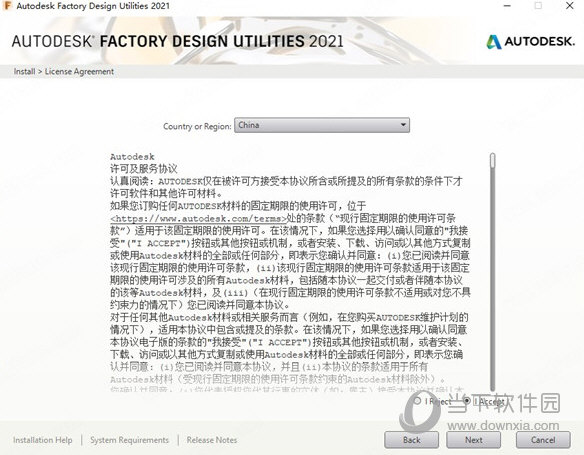Open the Country or Region dropdown

click(x=322, y=125)
